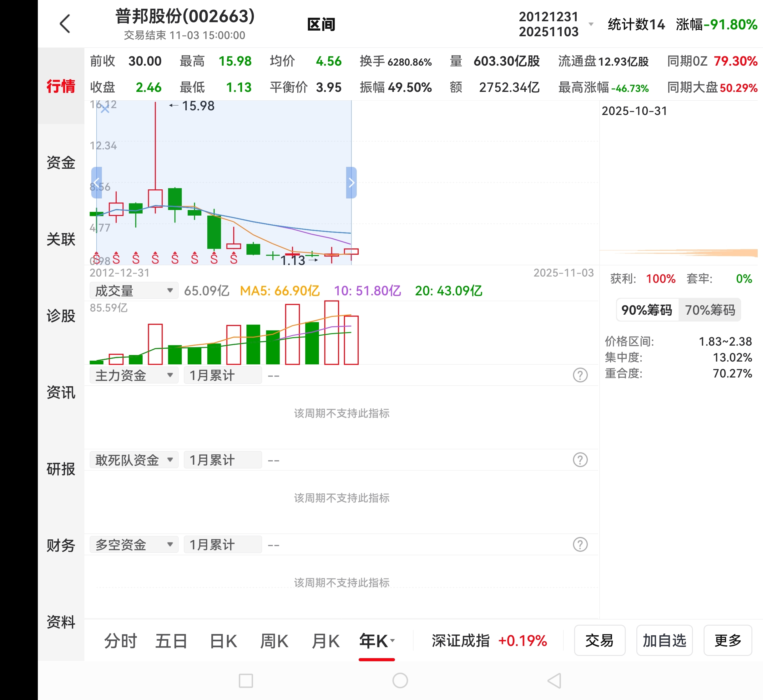
Task: Tap the 交易 button
Action: coord(599,641)
